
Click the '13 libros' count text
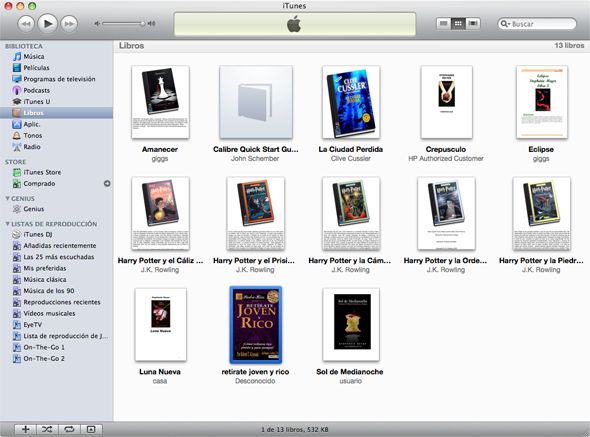[569, 46]
